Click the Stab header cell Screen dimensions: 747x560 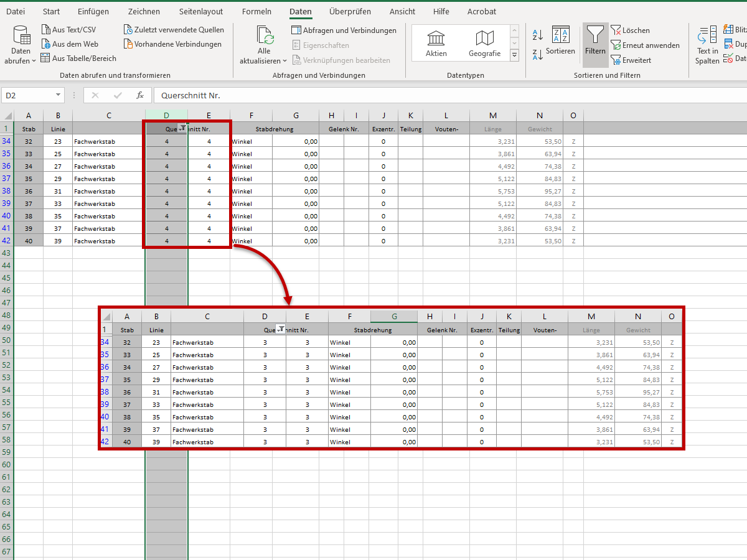coord(29,129)
